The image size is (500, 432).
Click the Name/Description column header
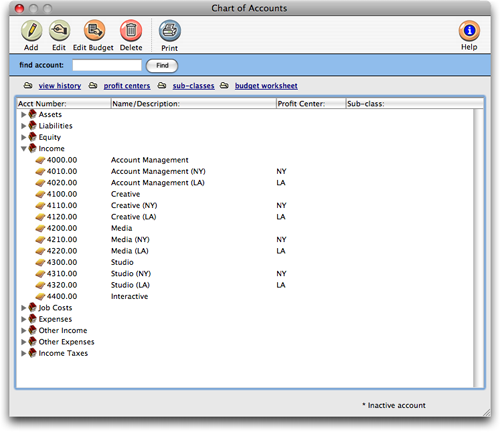click(x=193, y=104)
